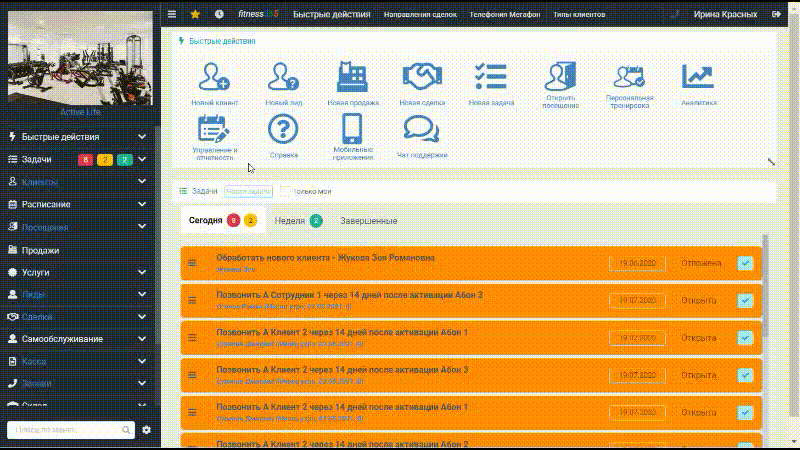Complete the Жукова Зоя Романовна task checkbox

[x=745, y=263]
